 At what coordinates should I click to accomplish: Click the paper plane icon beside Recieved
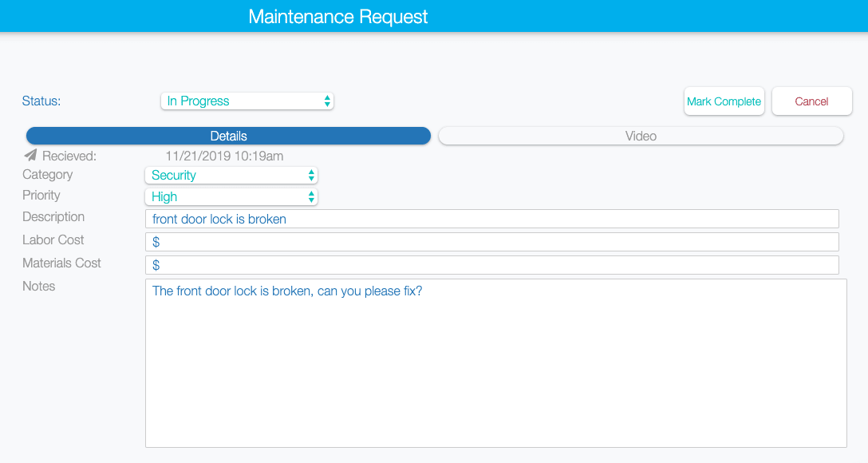click(30, 155)
